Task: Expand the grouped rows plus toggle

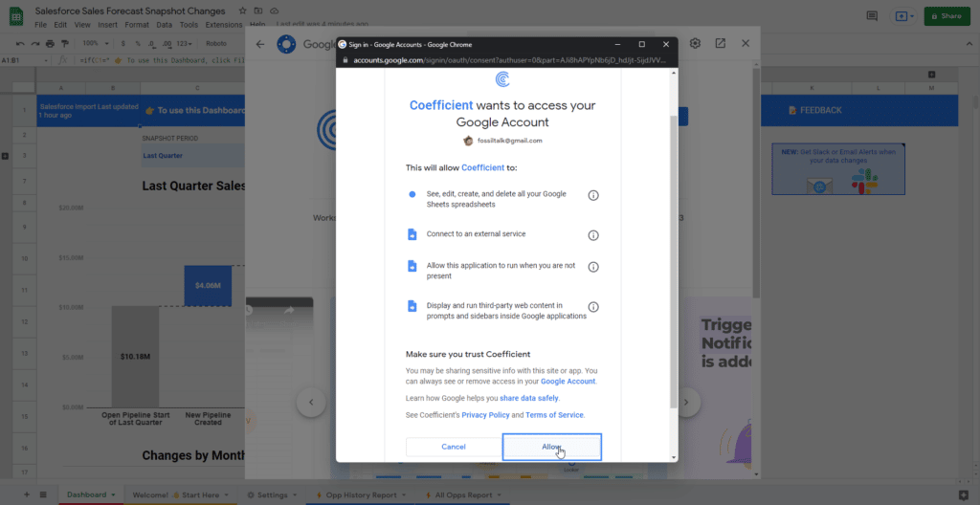Action: pyautogui.click(x=5, y=156)
